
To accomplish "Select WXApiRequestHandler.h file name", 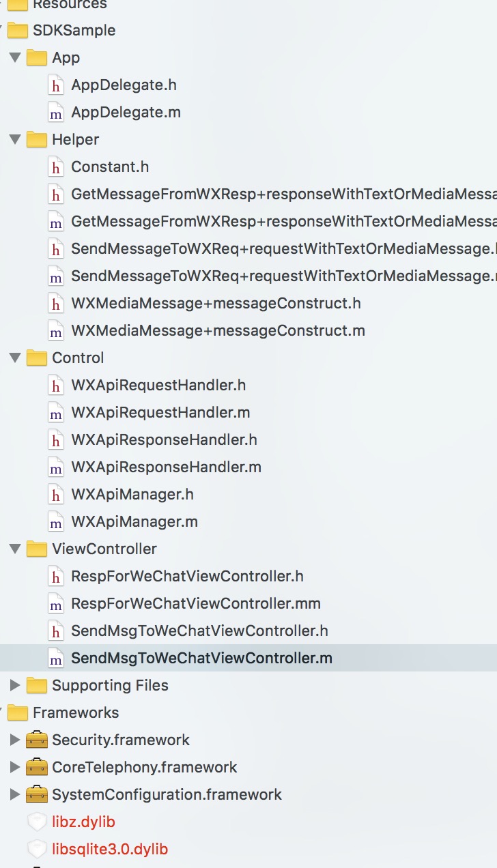I will click(x=158, y=386).
